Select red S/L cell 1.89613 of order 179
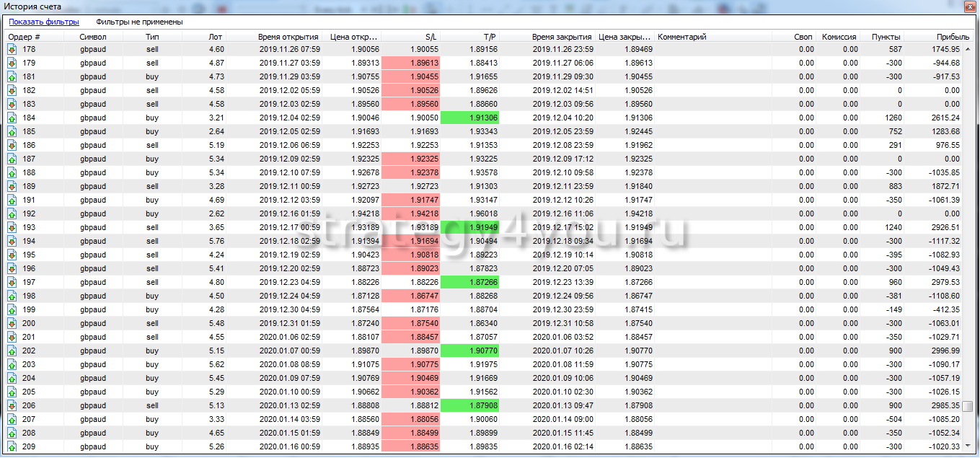This screenshot has width=980, height=458. pyautogui.click(x=410, y=63)
